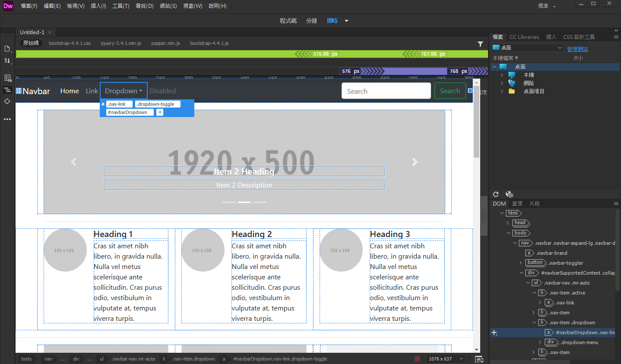
Task: Collapse the body node in DOM panel
Action: click(508, 233)
